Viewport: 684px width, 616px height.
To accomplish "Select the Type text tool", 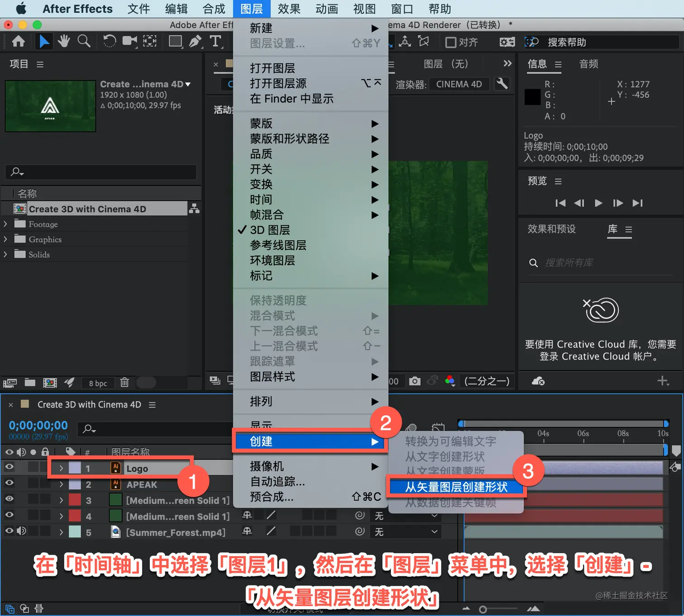I will click(216, 41).
